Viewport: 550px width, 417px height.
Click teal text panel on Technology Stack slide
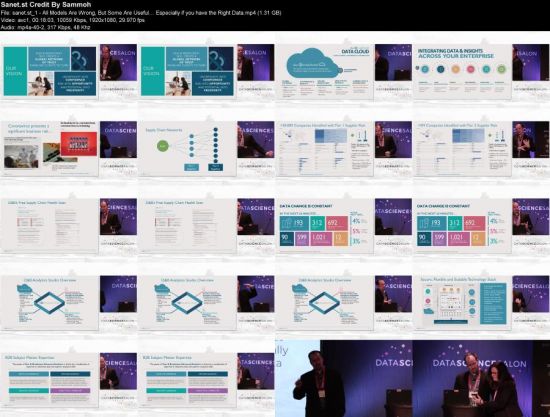point(493,303)
